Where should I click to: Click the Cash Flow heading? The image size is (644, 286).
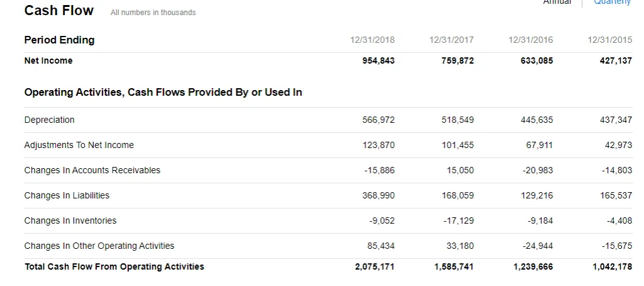[x=58, y=11]
